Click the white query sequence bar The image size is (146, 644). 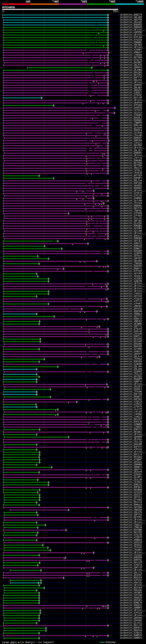[x=60, y=10]
